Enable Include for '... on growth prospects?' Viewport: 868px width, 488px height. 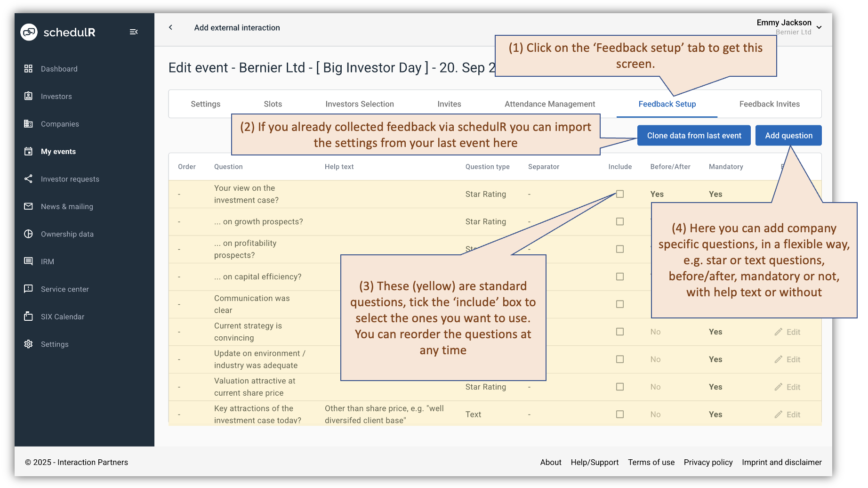(620, 221)
